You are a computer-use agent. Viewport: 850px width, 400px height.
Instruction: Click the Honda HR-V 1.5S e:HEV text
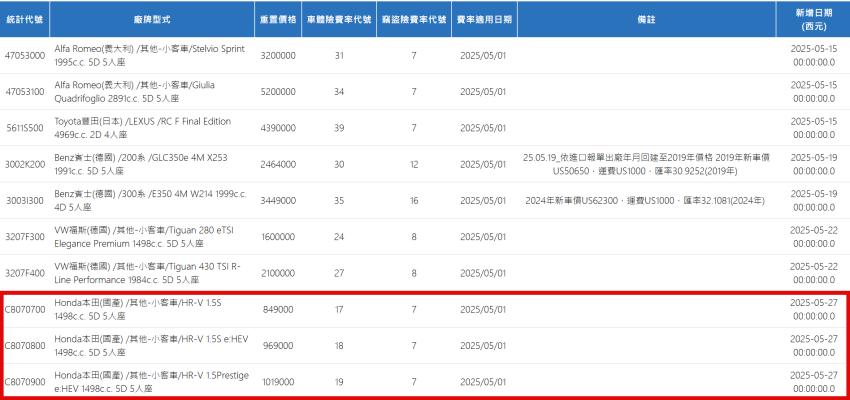151,346
